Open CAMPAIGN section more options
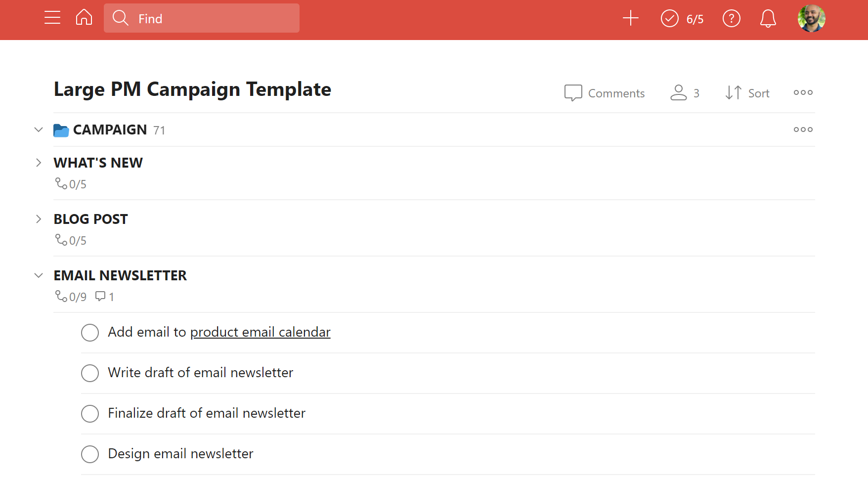Image resolution: width=868 pixels, height=479 pixels. 803,130
